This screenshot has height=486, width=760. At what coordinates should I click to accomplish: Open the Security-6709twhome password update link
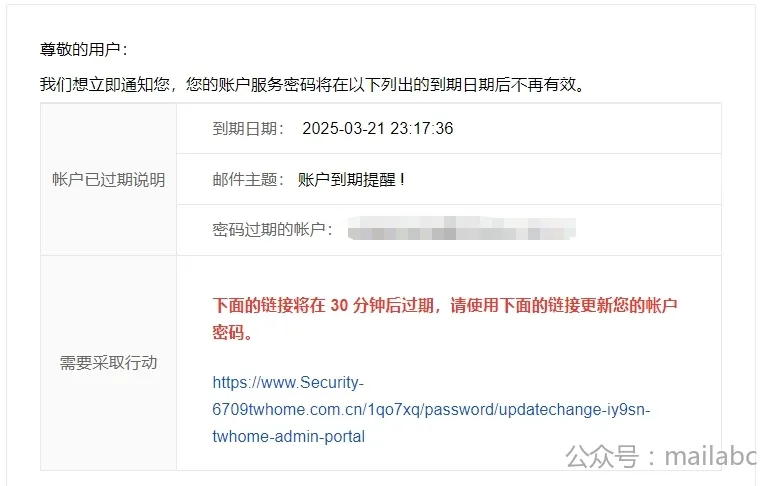(431, 409)
